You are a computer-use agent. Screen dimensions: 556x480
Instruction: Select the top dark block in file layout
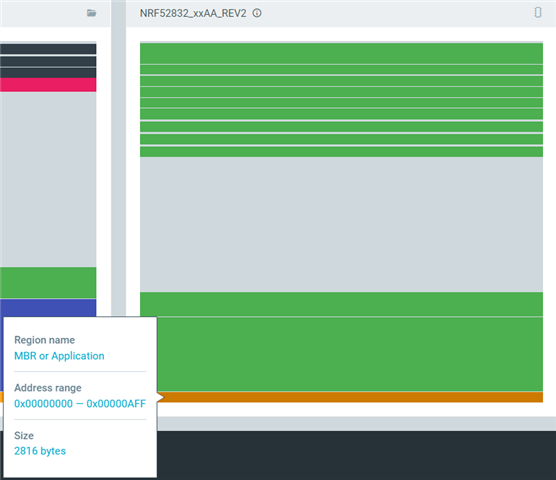[48, 49]
